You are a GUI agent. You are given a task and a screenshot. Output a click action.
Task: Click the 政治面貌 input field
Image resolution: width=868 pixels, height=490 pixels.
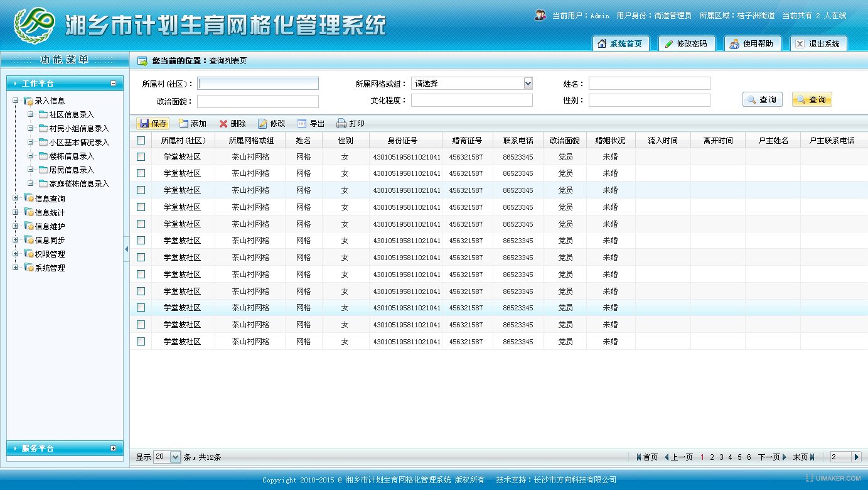point(258,101)
